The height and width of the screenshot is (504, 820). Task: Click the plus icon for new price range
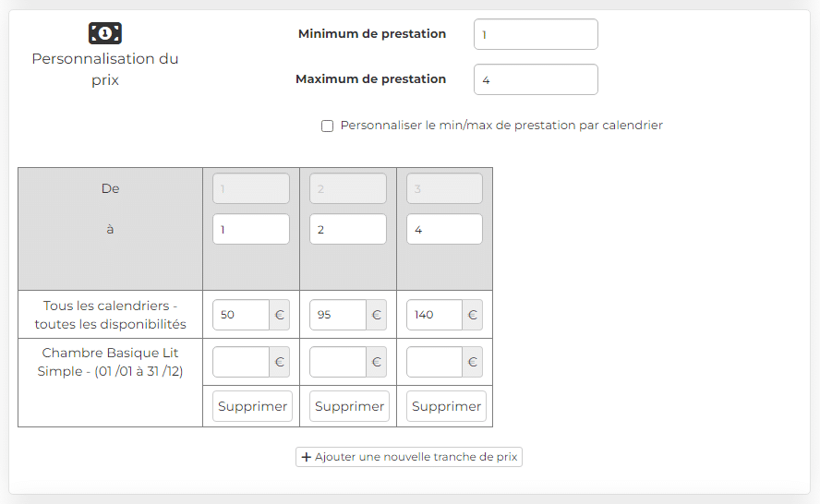tap(307, 457)
